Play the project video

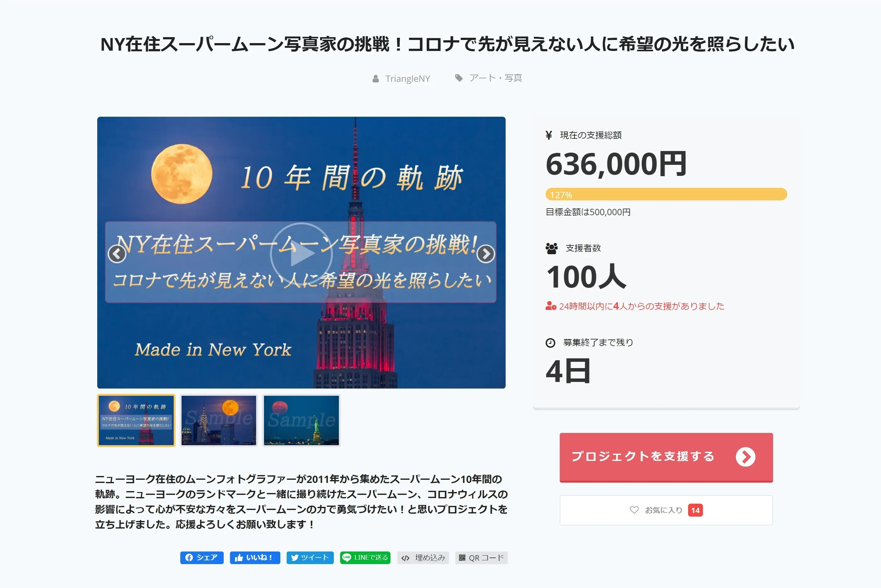click(x=301, y=254)
